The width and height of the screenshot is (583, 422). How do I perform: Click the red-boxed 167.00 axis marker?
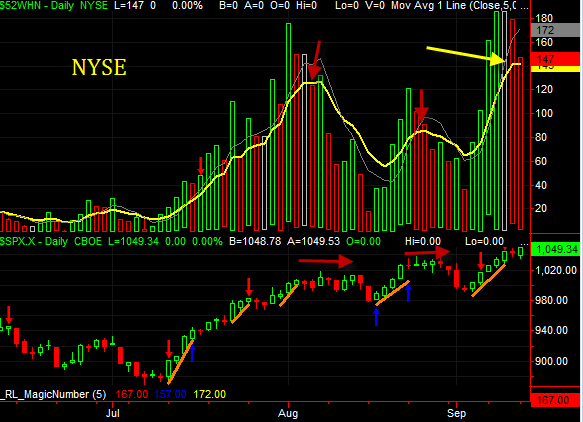click(x=555, y=400)
